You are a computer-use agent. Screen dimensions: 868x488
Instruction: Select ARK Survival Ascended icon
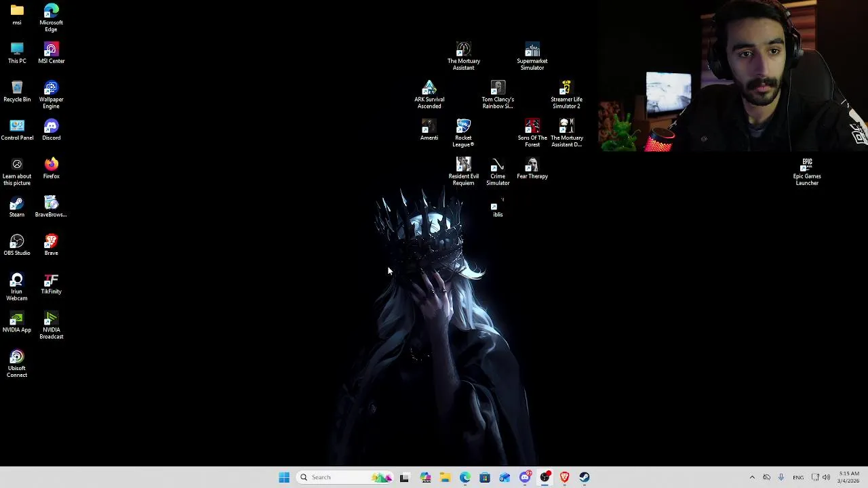coord(429,95)
